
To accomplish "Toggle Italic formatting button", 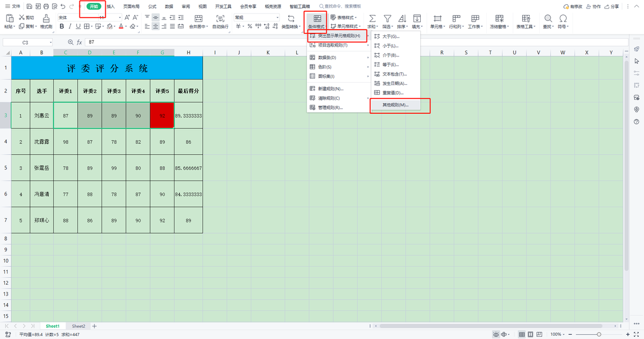I will pos(70,26).
